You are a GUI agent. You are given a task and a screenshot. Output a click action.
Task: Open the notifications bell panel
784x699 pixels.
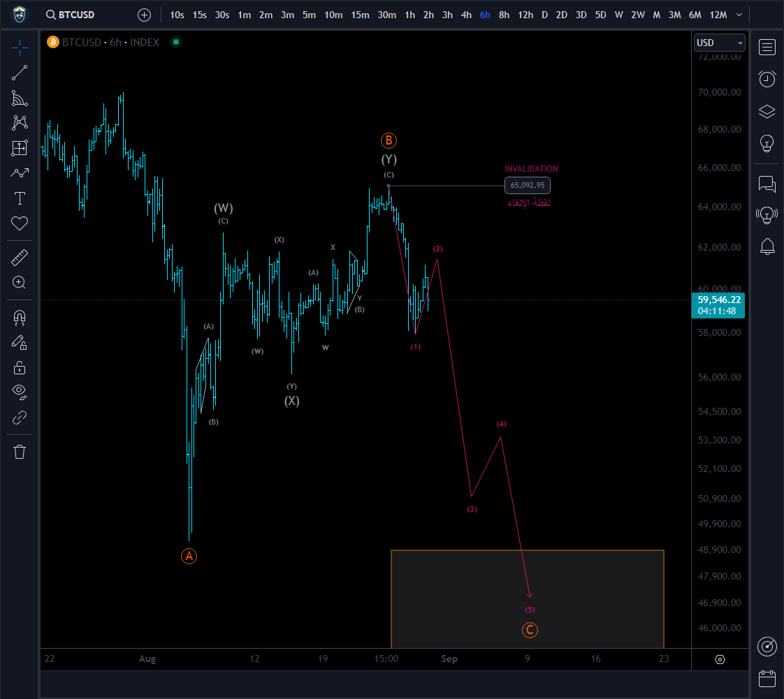767,247
